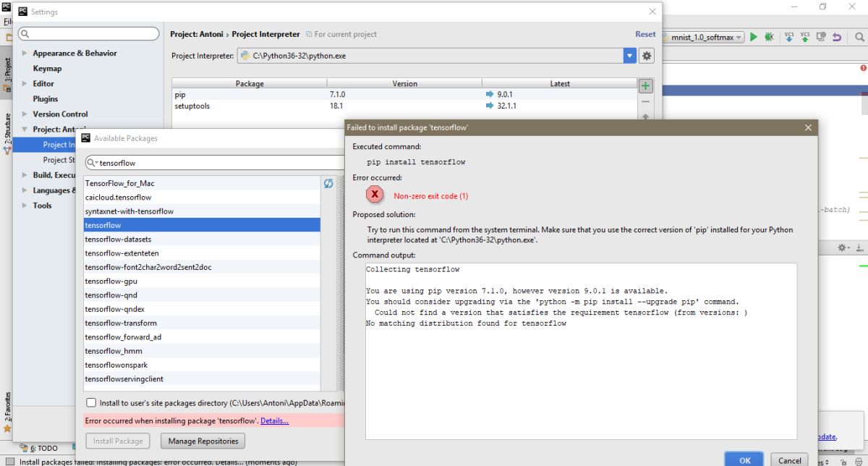868x466 pixels.
Task: Open the TODO tool window
Action: 40,448
